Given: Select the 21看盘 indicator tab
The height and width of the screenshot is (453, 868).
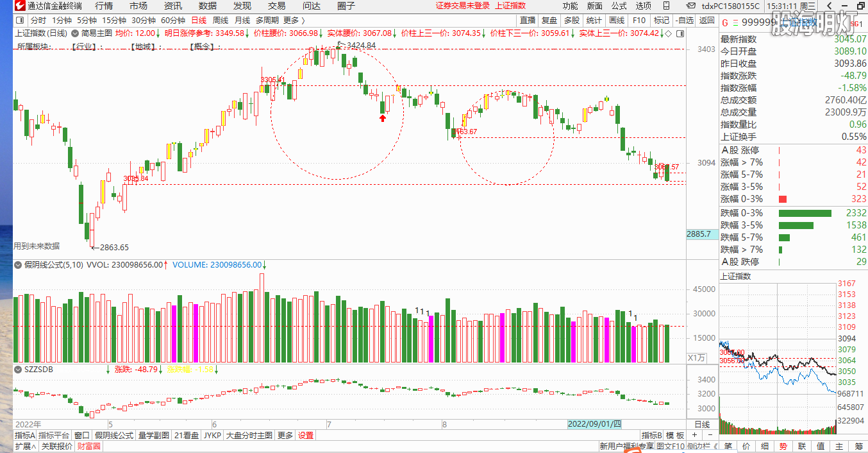Looking at the screenshot, I should [187, 435].
